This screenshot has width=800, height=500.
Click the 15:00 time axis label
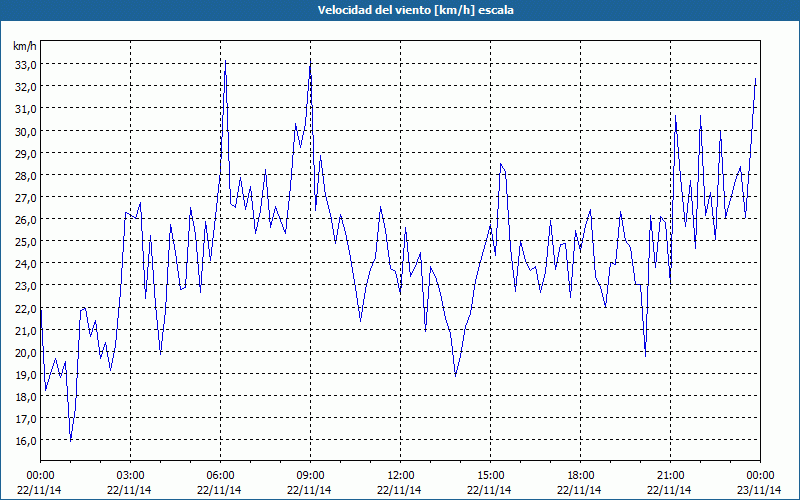490,476
